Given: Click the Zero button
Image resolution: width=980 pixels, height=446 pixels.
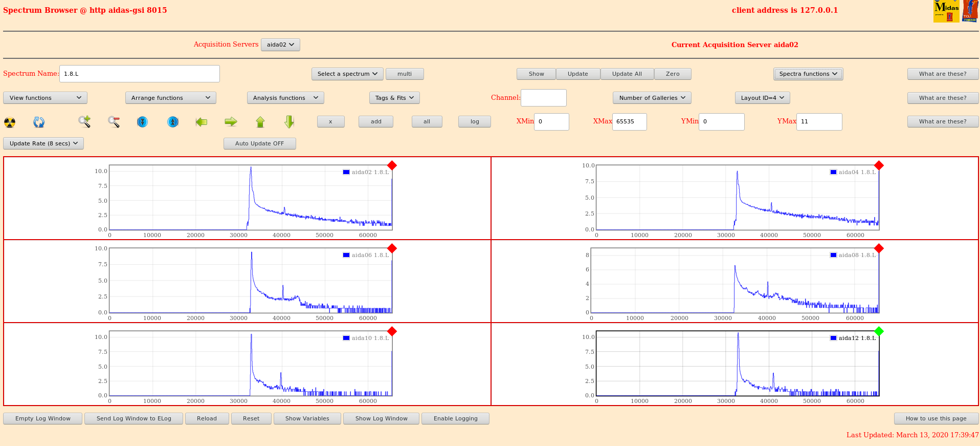Looking at the screenshot, I should (673, 74).
